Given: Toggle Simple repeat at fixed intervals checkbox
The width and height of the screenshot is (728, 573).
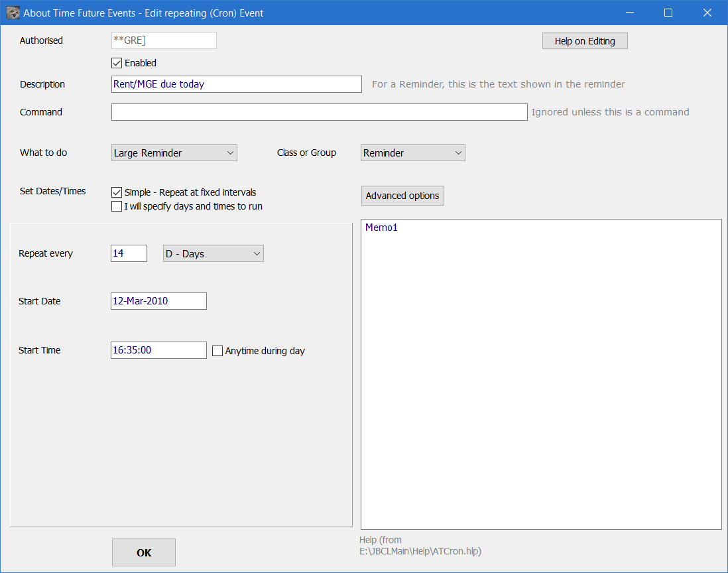Looking at the screenshot, I should pyautogui.click(x=117, y=192).
